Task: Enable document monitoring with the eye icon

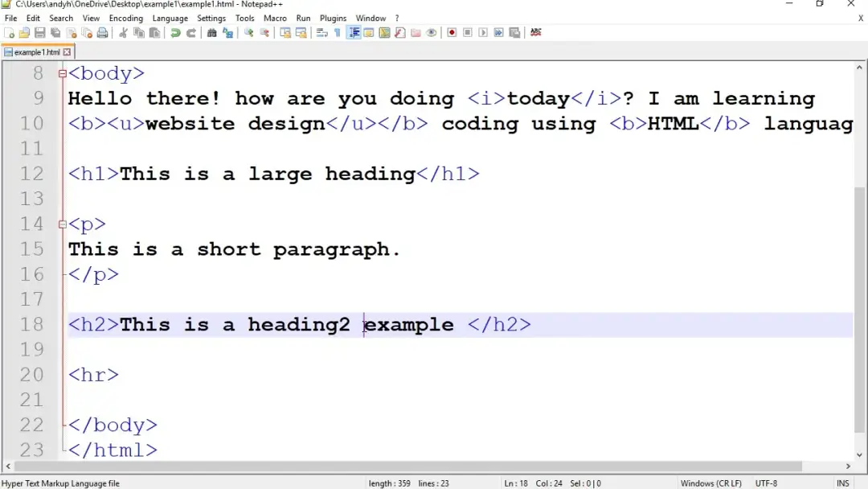Action: point(432,32)
